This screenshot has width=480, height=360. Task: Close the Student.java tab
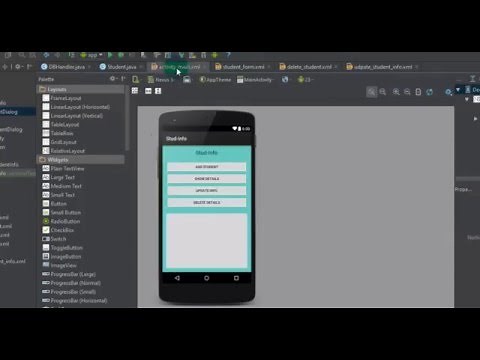click(x=141, y=67)
